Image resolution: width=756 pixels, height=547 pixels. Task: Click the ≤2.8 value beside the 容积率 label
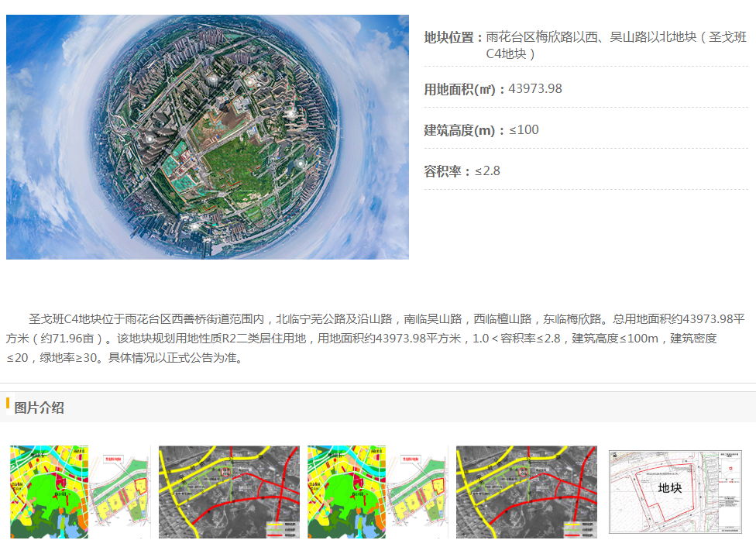point(488,171)
